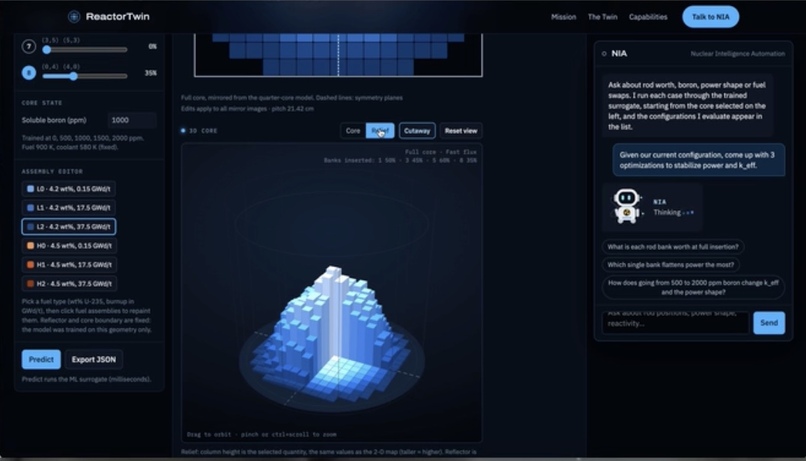
Task: Select the H2 4.5 wt% fuel type
Action: 69,284
